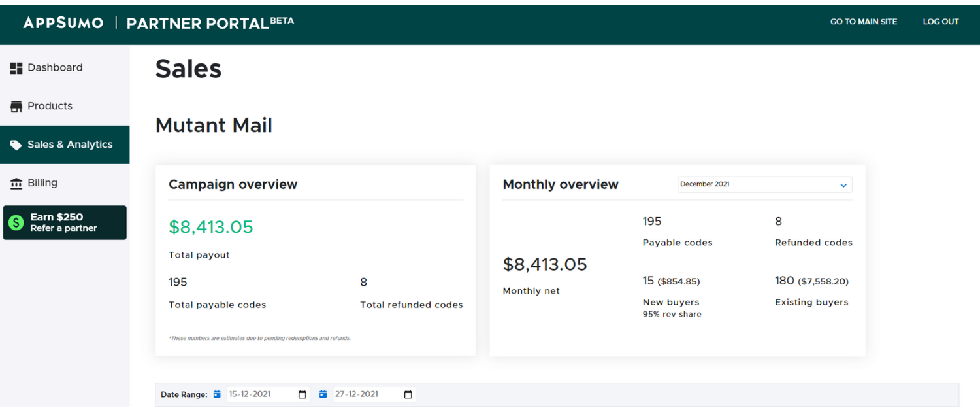The image size is (980, 412).
Task: Click the estimates disclaimer footnote
Action: pos(259,339)
